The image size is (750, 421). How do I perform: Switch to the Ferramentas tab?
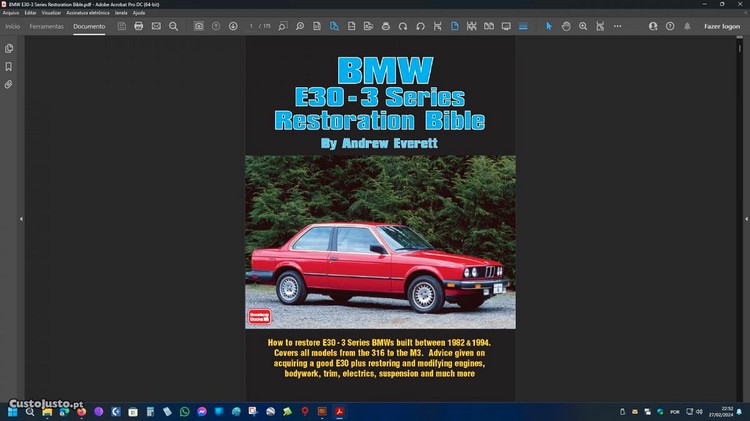point(46,26)
